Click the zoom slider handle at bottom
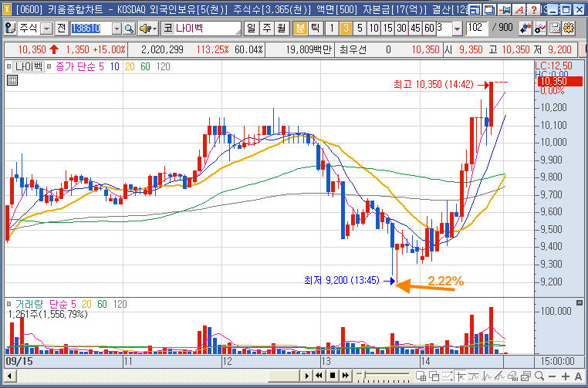Image resolution: width=588 pixels, height=388 pixels. point(363,374)
